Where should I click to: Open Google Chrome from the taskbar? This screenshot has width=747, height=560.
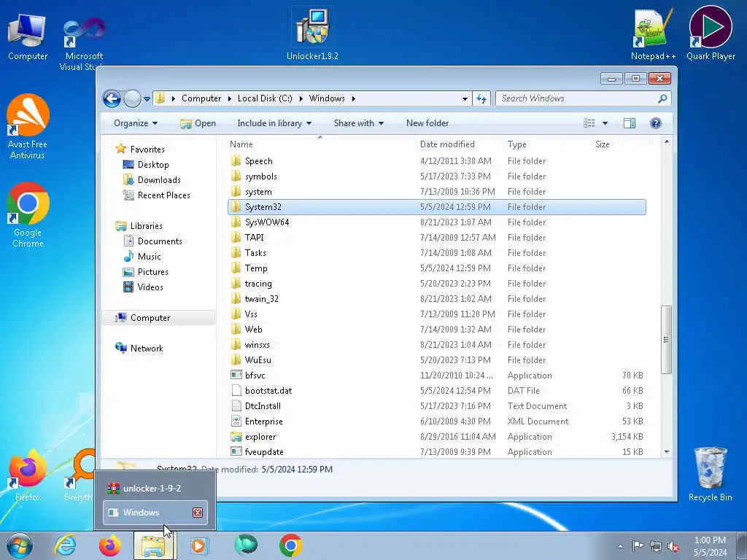[x=290, y=545]
